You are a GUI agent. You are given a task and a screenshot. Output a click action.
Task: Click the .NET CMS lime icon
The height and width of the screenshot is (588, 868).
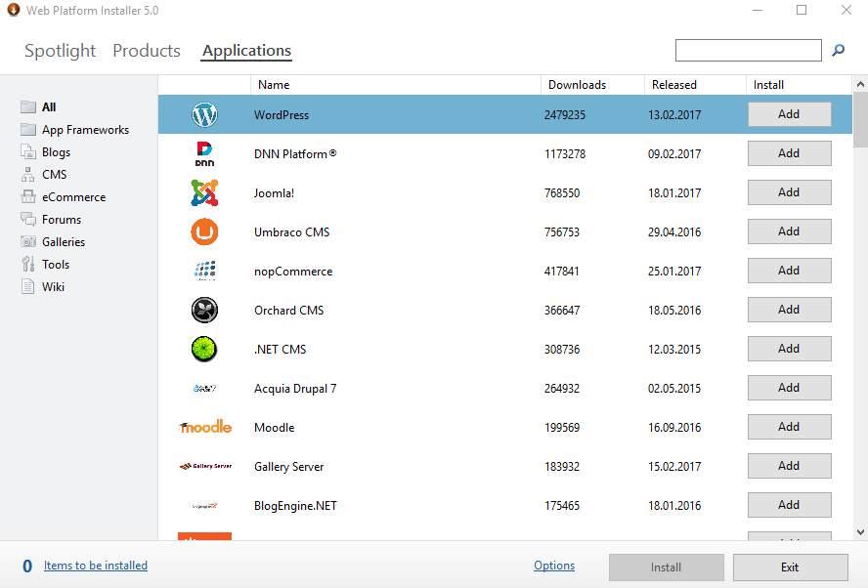point(204,349)
